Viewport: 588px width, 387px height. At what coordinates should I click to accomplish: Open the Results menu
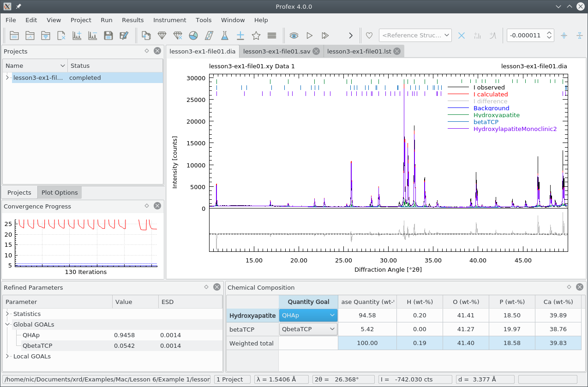point(133,20)
